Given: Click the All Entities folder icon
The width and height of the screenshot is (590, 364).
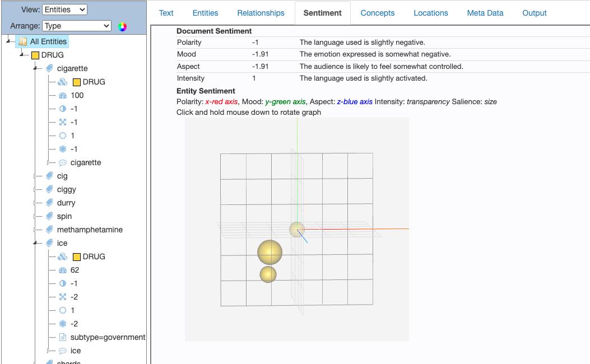Looking at the screenshot, I should (x=22, y=41).
